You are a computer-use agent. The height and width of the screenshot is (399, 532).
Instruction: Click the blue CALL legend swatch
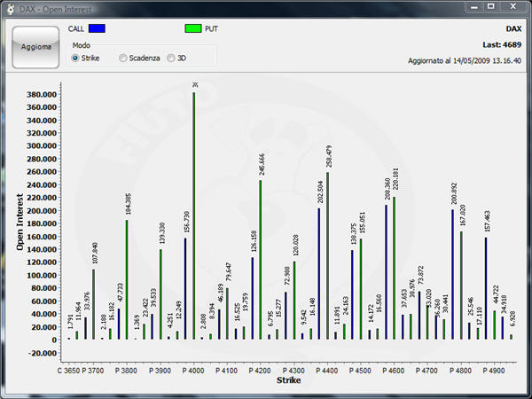click(97, 29)
